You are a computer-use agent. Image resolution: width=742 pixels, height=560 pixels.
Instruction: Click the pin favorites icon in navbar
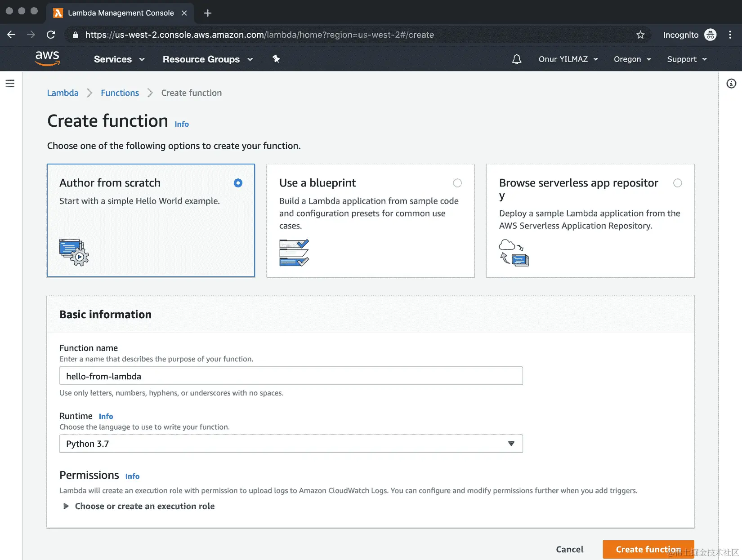click(276, 59)
